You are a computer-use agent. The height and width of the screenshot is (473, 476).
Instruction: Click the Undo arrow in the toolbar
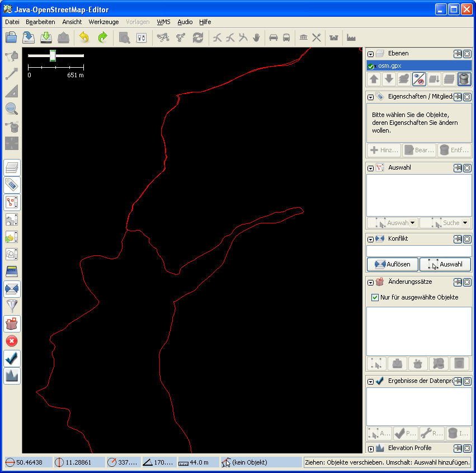point(84,38)
